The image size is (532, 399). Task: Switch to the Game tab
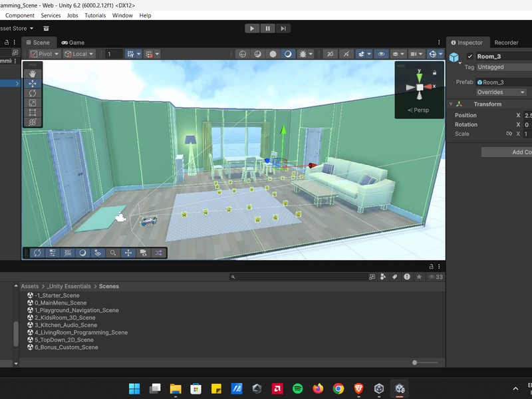click(73, 43)
